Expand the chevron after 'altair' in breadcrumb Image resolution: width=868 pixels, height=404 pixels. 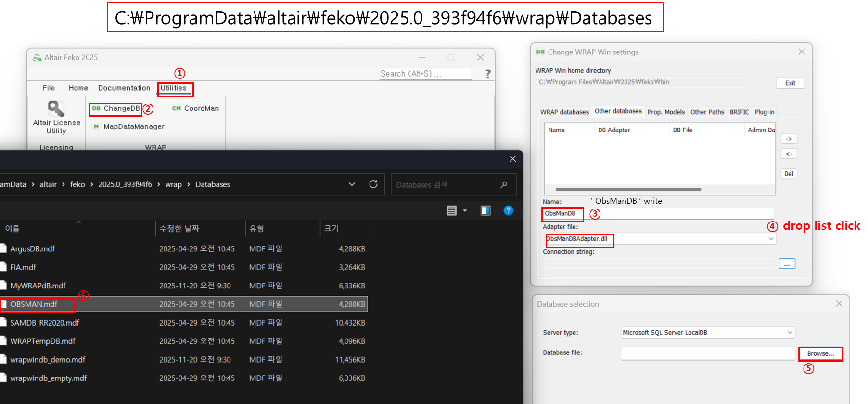tap(63, 184)
